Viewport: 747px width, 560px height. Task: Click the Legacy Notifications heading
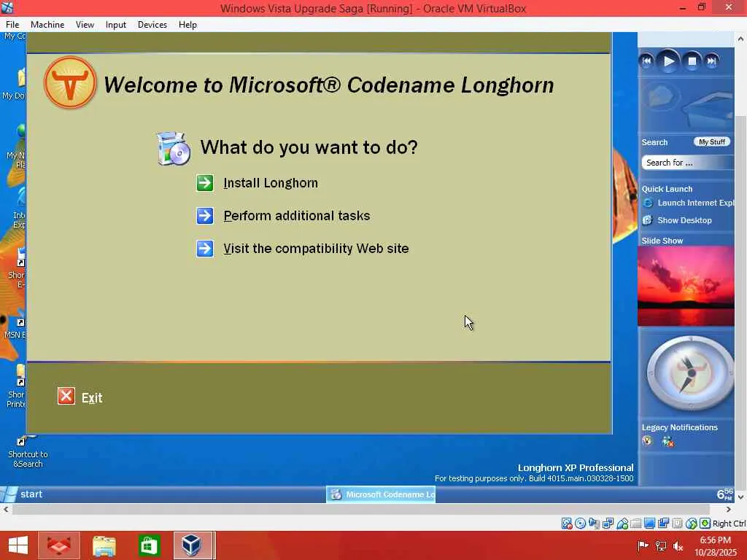coord(679,427)
